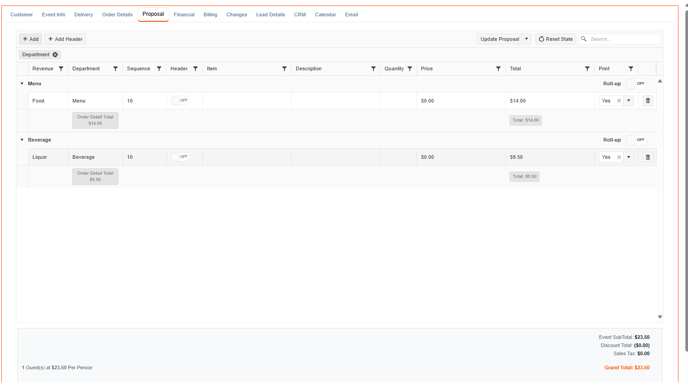
Task: Click the Liquor revenue cell
Action: pos(48,157)
